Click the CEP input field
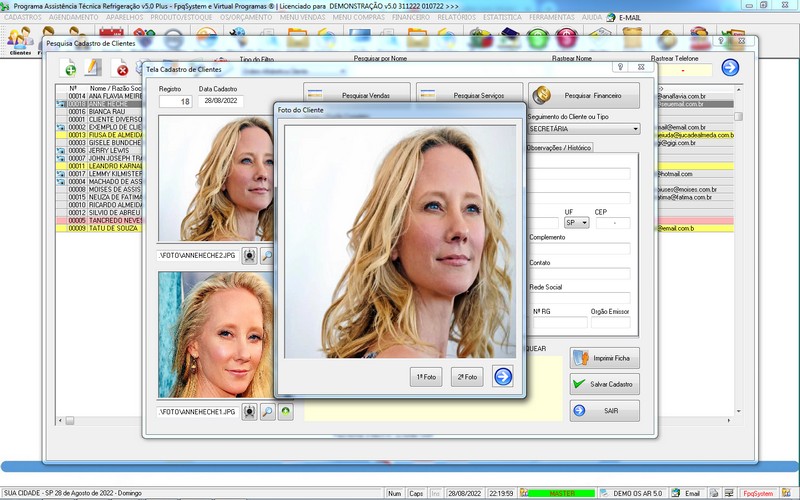 613,223
